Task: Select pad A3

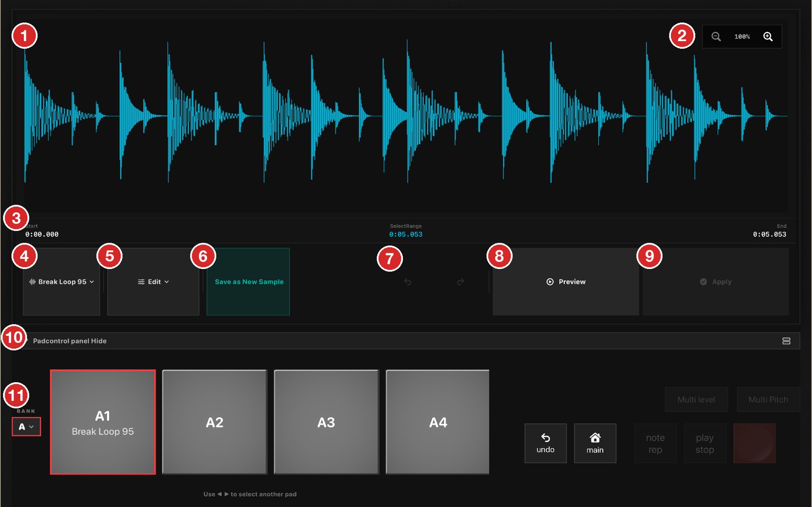Action: 326,422
